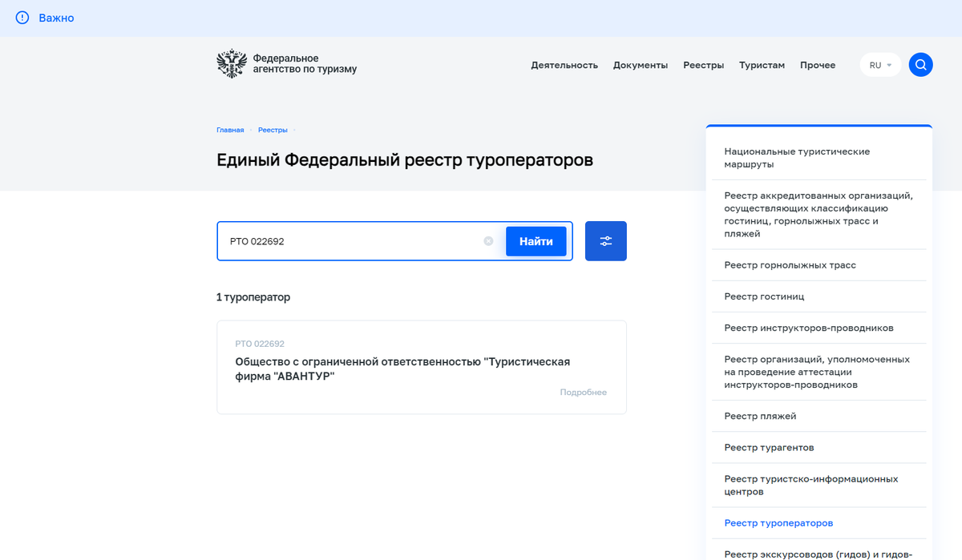Open the Туристическая фирма АВАНТУР result title

pos(402,369)
